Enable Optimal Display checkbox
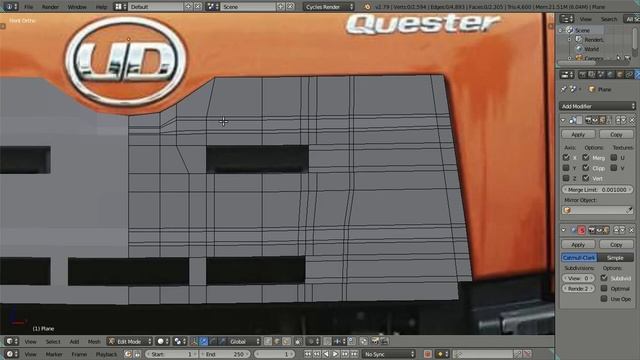Image resolution: width=640 pixels, height=360 pixels. [604, 289]
